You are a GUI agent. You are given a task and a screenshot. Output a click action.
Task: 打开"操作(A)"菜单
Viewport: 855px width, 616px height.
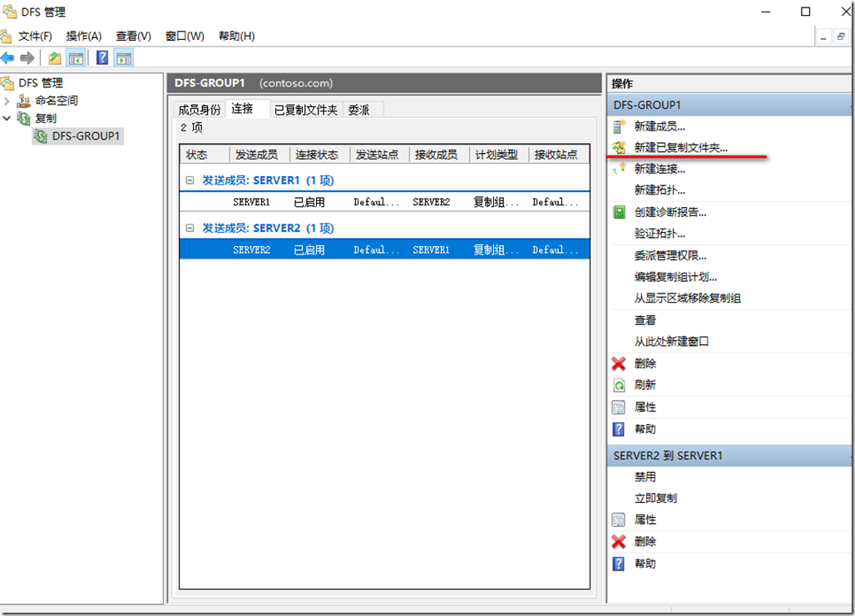click(x=82, y=36)
